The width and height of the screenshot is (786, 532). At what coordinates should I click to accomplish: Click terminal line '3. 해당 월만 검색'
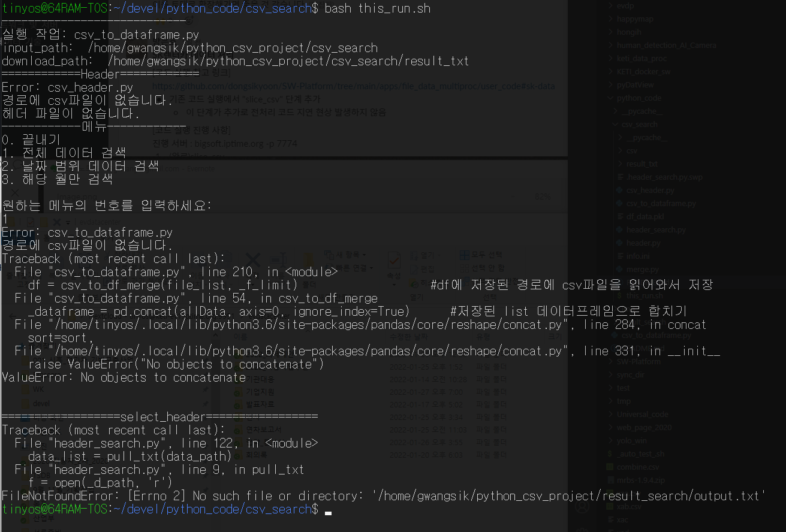[58, 179]
